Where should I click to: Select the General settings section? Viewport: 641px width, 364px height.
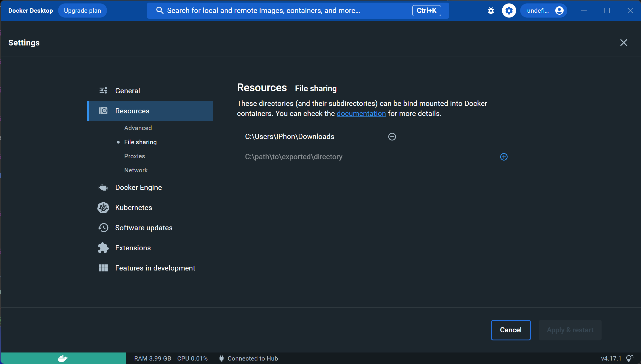127,91
